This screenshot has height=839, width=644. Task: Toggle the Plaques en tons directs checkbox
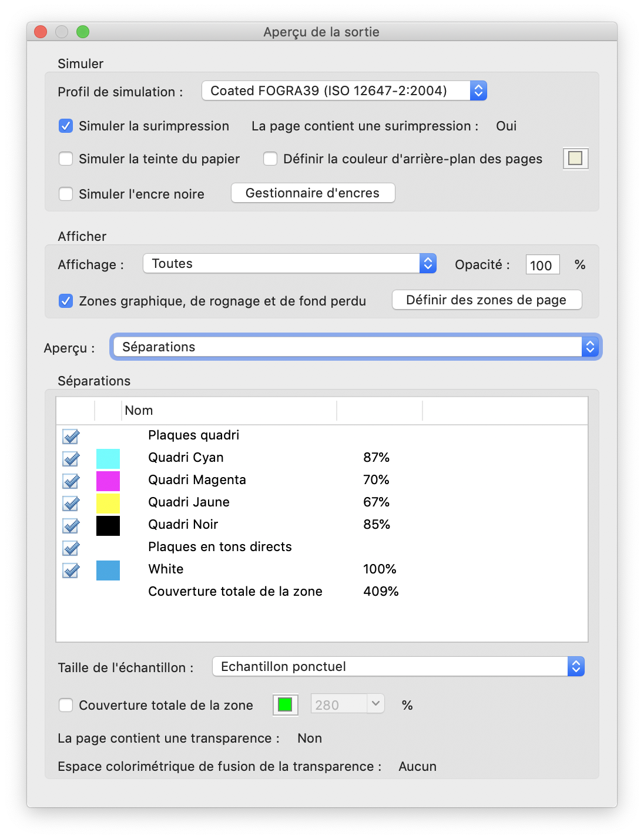point(71,548)
